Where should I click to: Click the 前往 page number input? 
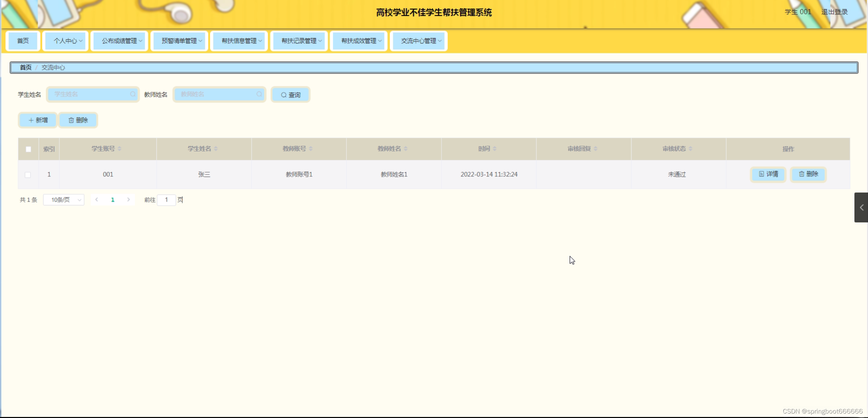coord(166,200)
